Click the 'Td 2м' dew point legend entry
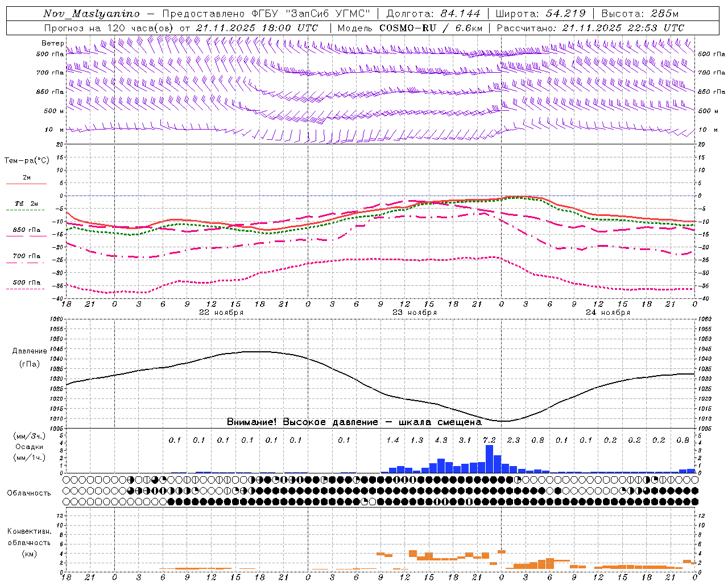Viewport: 728px width, 582px height. 27,203
